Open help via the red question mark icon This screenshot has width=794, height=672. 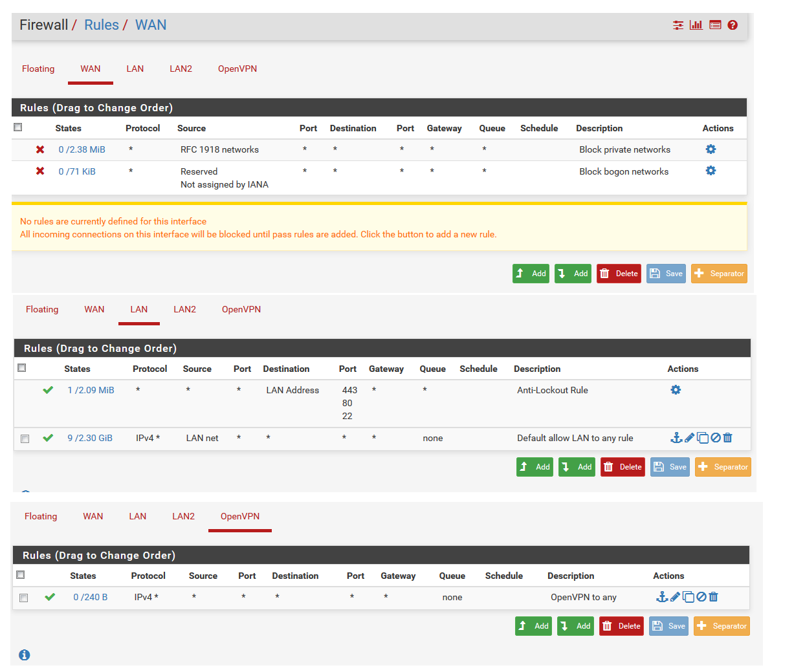[733, 25]
